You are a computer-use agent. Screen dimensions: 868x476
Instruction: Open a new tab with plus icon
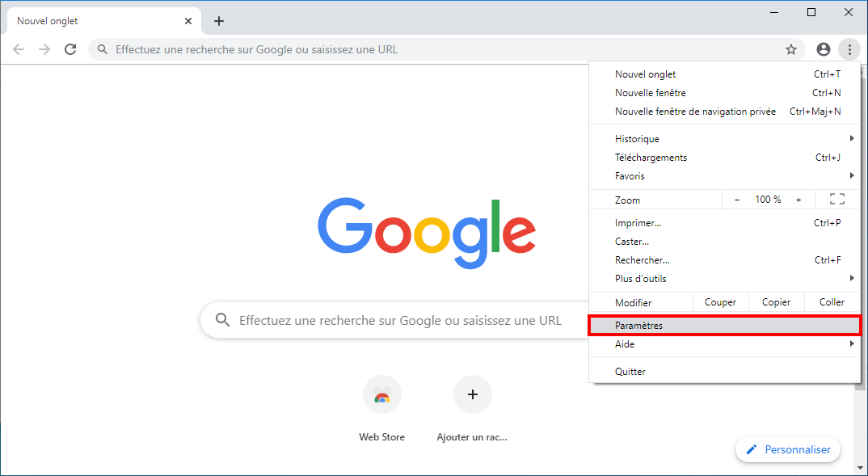(219, 21)
